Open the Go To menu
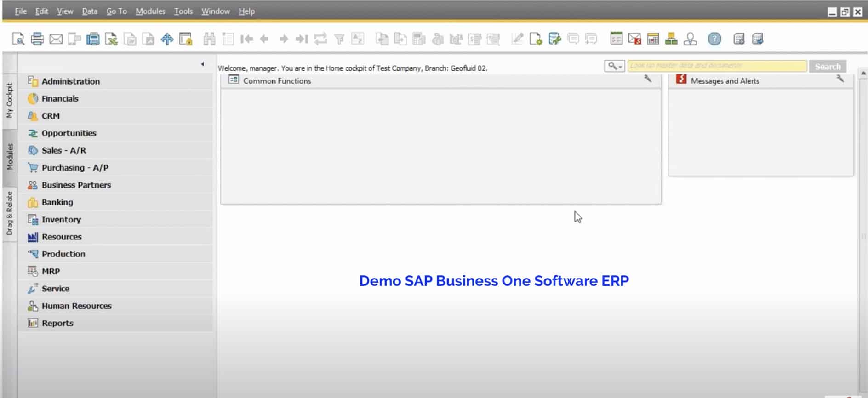868x398 pixels. pyautogui.click(x=117, y=11)
